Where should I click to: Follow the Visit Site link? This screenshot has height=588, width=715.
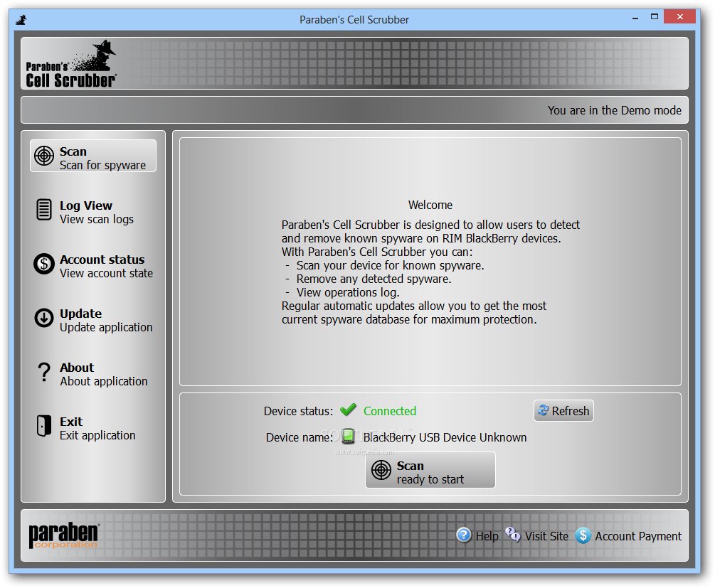click(546, 536)
